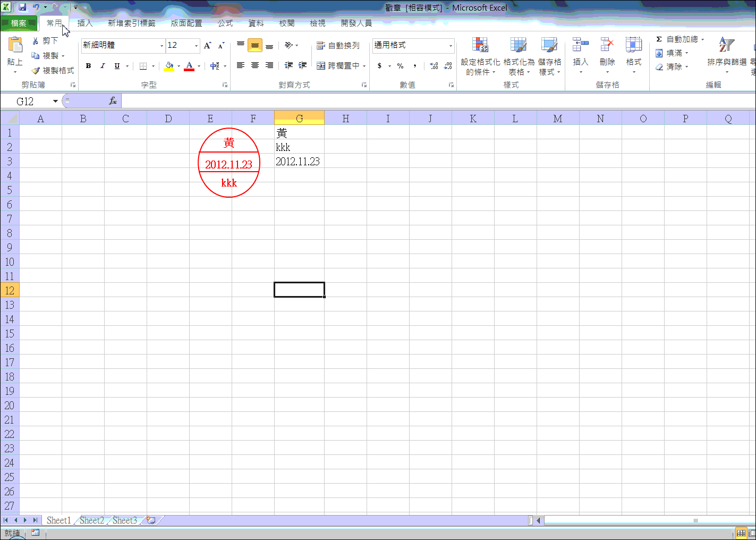Open the font size dropdown showing 12
The height and width of the screenshot is (540, 756).
[196, 46]
